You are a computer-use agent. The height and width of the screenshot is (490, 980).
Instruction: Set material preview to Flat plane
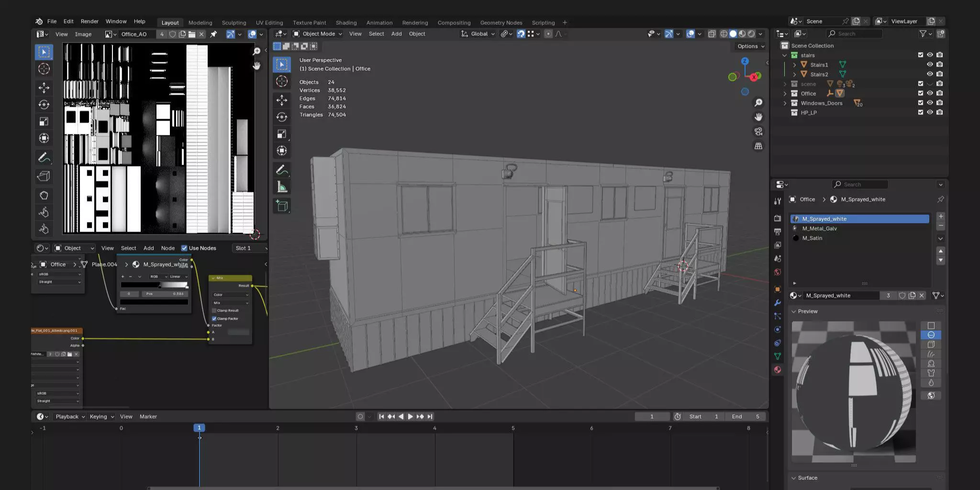(x=931, y=325)
